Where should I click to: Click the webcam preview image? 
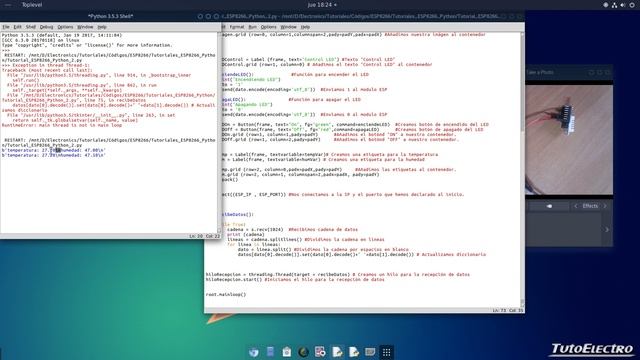(569, 140)
